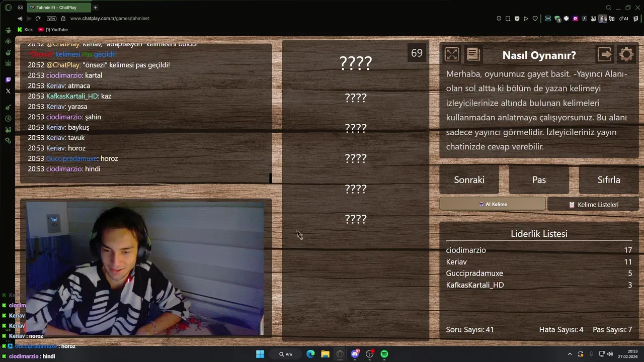The height and width of the screenshot is (362, 644).
Task: Open history clock icon in sidebar
Action: point(8,119)
